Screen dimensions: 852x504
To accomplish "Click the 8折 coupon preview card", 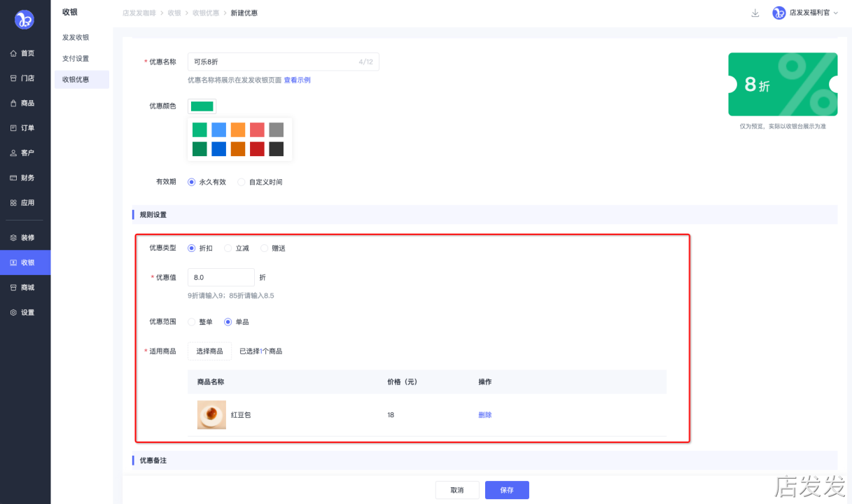I will 783,85.
